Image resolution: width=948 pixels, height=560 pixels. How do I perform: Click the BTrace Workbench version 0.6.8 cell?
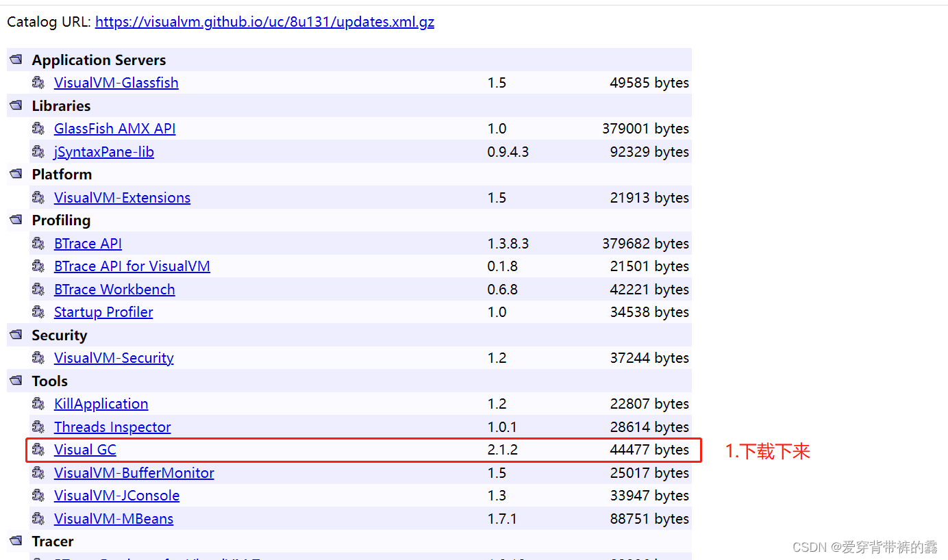click(503, 290)
